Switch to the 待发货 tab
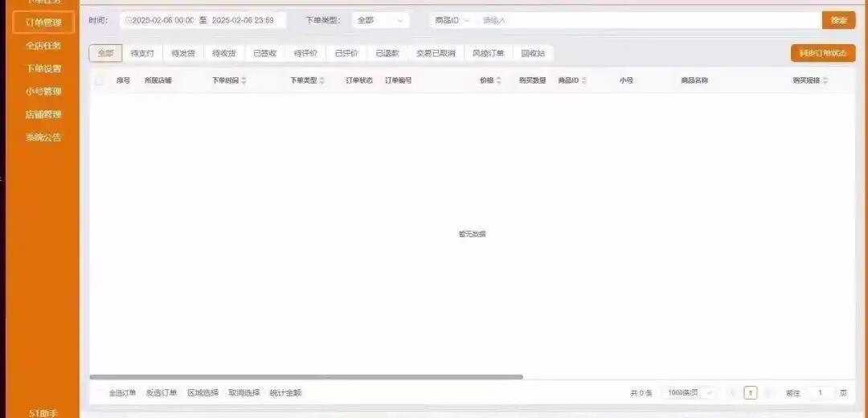 tap(183, 53)
